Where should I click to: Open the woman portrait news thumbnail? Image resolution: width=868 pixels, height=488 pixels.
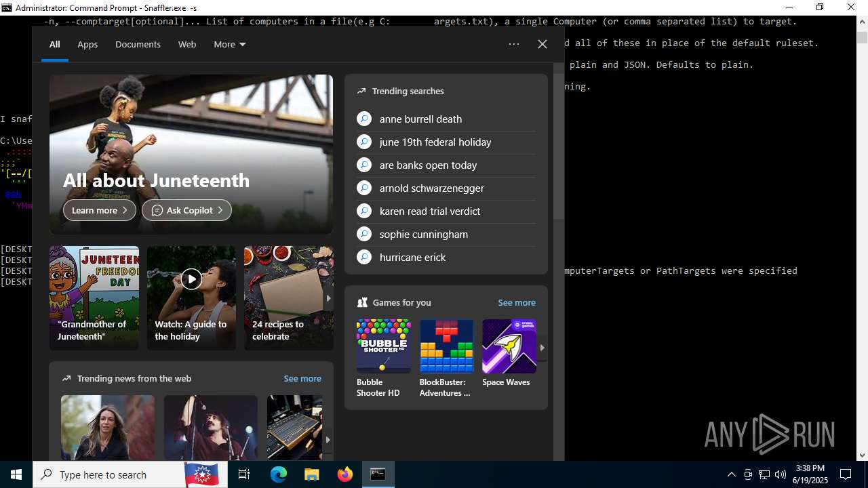pyautogui.click(x=108, y=428)
